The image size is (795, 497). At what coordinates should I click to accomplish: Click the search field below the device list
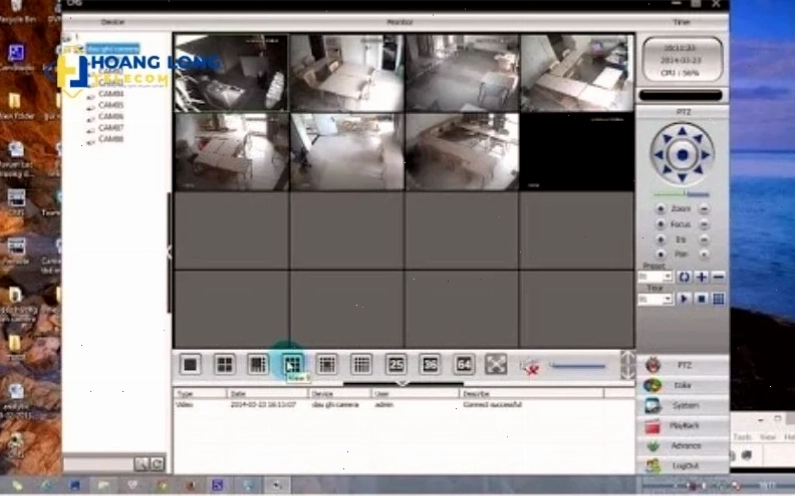click(x=98, y=464)
